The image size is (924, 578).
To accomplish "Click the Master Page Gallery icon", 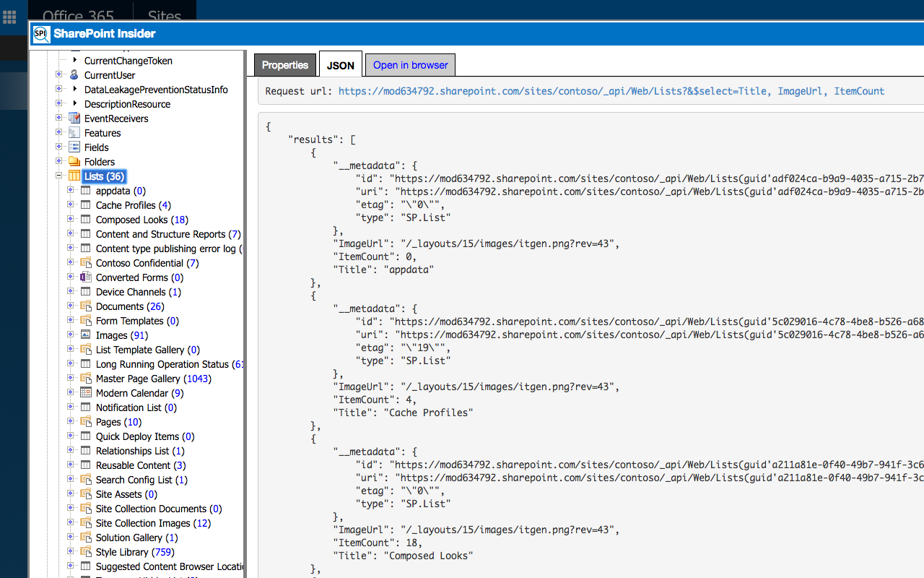I will [x=85, y=379].
